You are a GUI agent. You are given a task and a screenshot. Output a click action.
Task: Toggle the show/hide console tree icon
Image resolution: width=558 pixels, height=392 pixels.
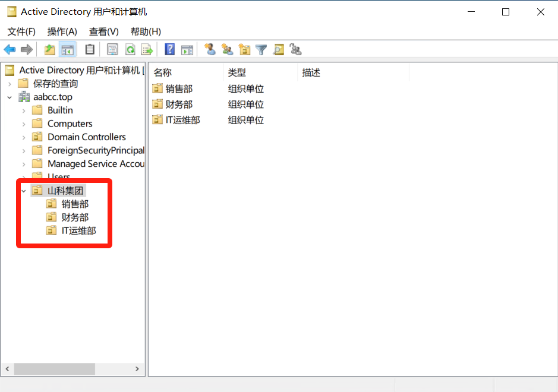tap(68, 49)
